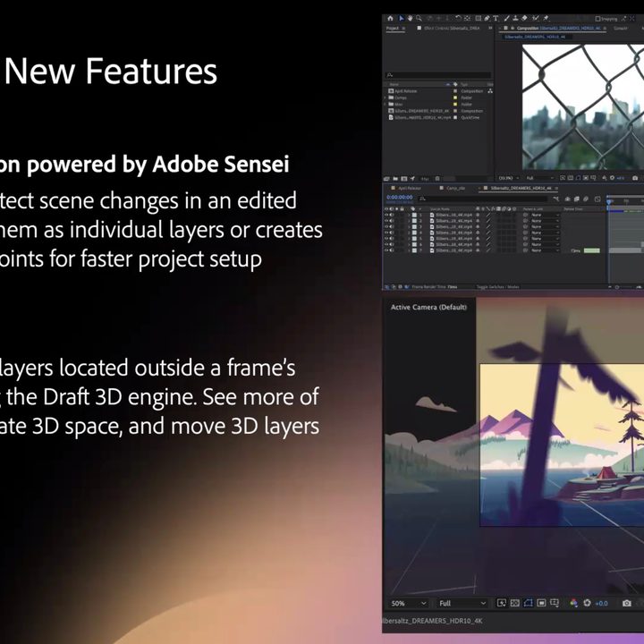644x644 pixels.
Task: Click the Active Camera (Default) label
Action: [x=428, y=307]
